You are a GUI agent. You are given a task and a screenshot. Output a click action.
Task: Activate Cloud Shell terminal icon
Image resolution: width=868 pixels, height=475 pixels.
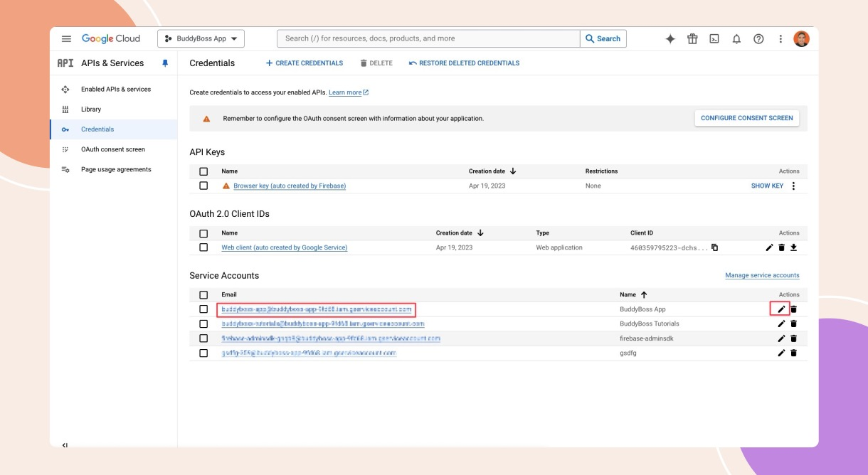(714, 39)
